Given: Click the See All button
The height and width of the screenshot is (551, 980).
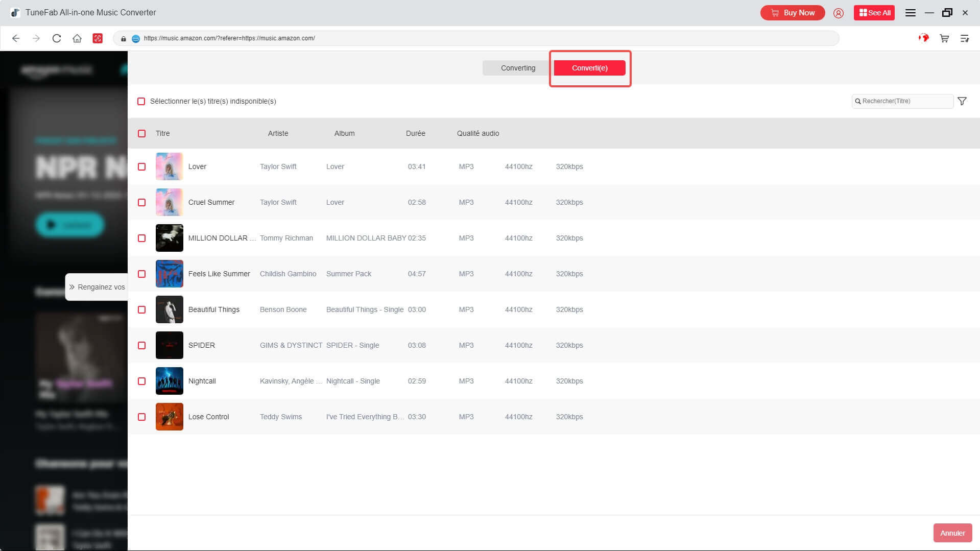Looking at the screenshot, I should pos(874,13).
